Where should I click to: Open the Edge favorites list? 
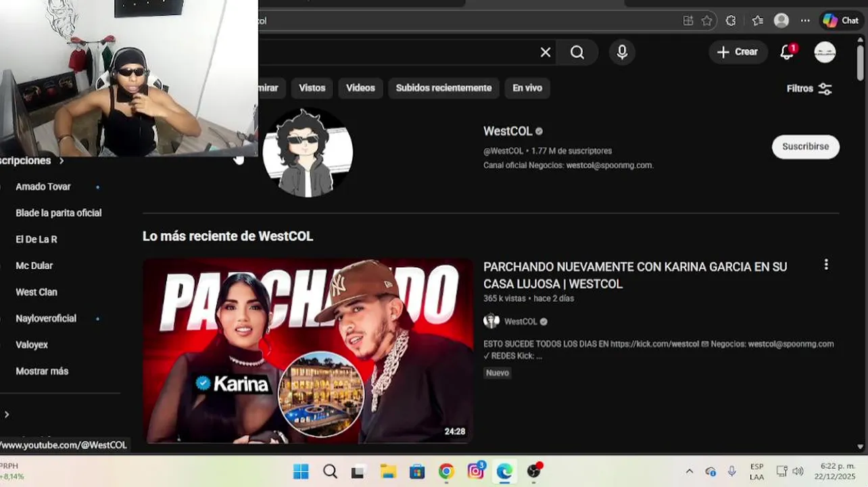coord(757,20)
